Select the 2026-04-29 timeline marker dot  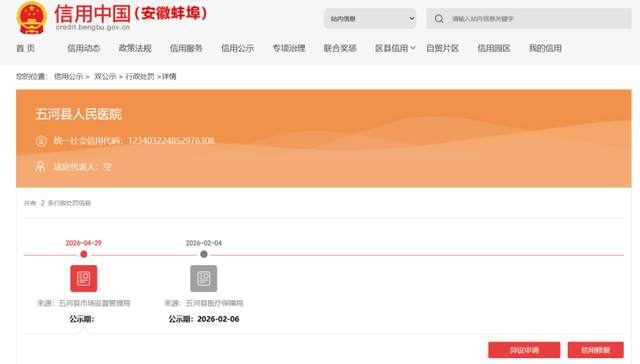(x=84, y=254)
